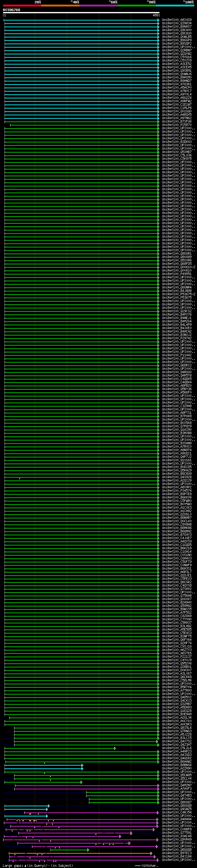Click the =100char. scale legend
The width and height of the screenshot is (197, 868).
click(147, 865)
